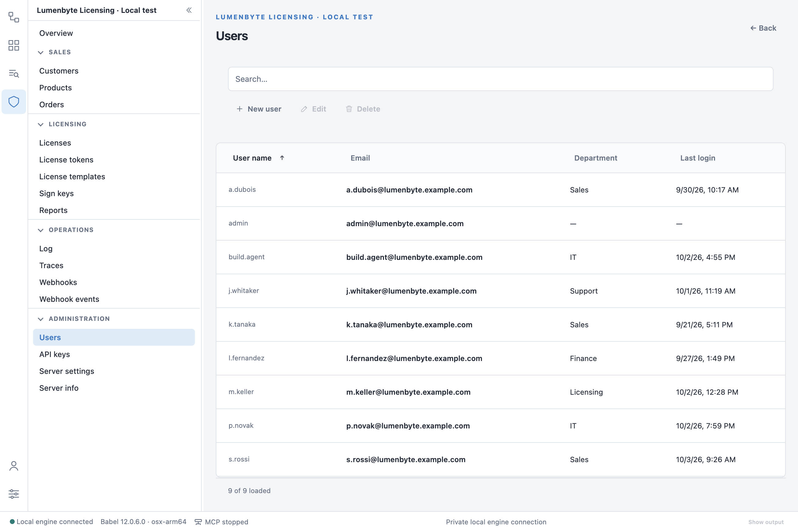The height and width of the screenshot is (532, 798).
Task: Click the sort arrow beside User name
Action: (x=282, y=158)
